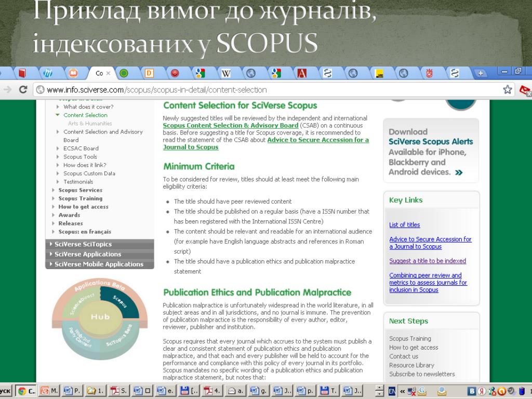The width and height of the screenshot is (532, 399).
Task: Expand the 'Scopus Services' sidebar arrow
Action: [54, 190]
